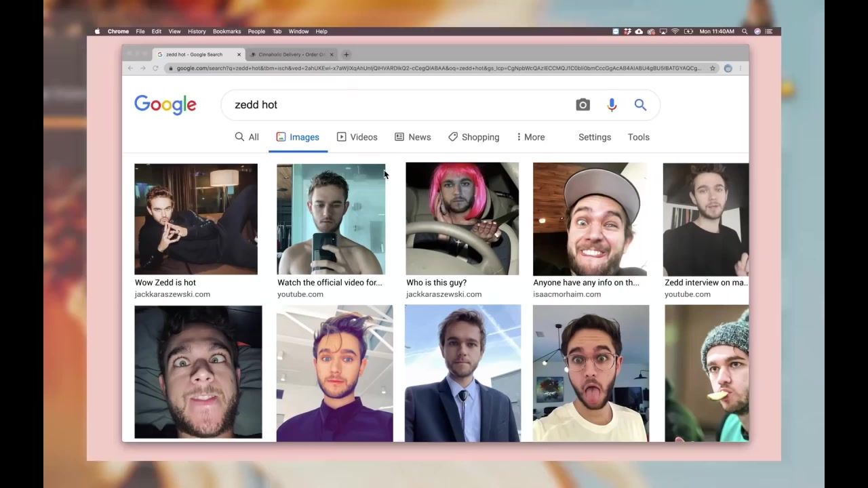Click the Zedd interview on ma... caption

click(x=705, y=283)
